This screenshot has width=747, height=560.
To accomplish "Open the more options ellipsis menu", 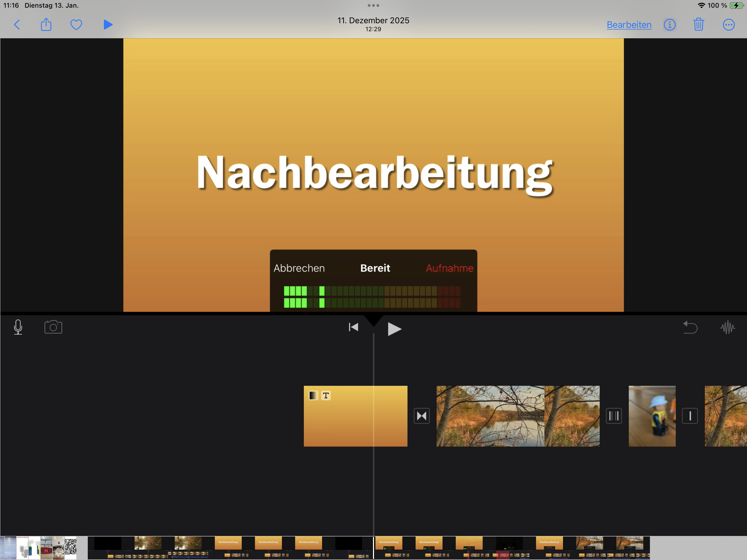I will pos(728,24).
